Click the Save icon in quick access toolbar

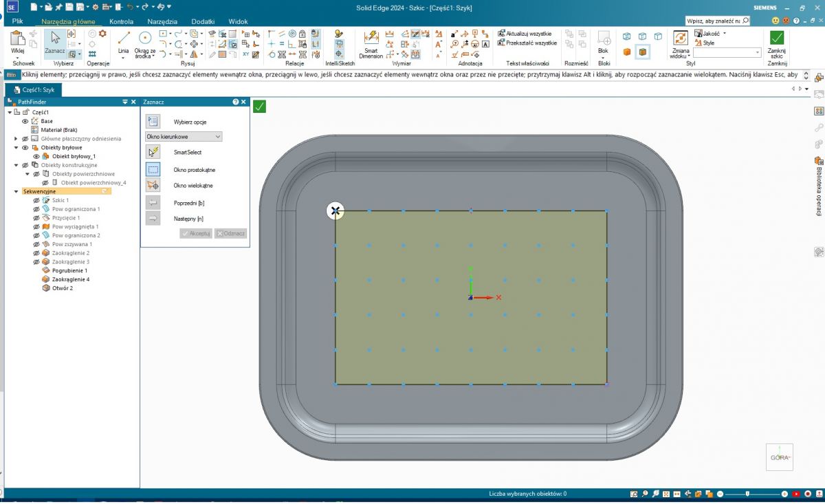[69, 7]
